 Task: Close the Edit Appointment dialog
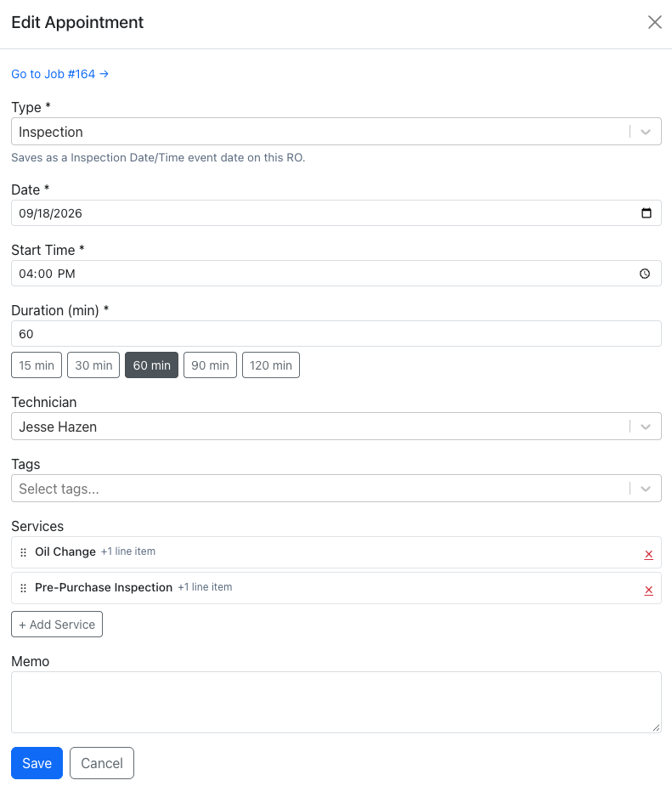coord(654,22)
